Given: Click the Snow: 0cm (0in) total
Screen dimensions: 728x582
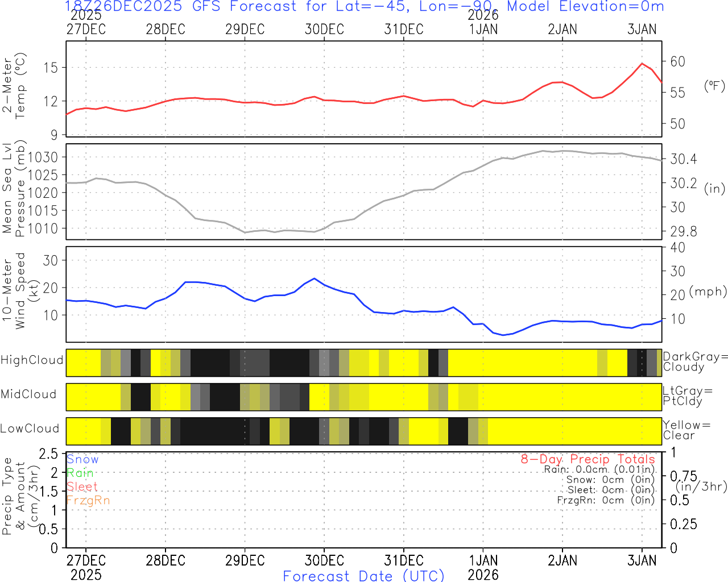Looking at the screenshot, I should 611,480.
